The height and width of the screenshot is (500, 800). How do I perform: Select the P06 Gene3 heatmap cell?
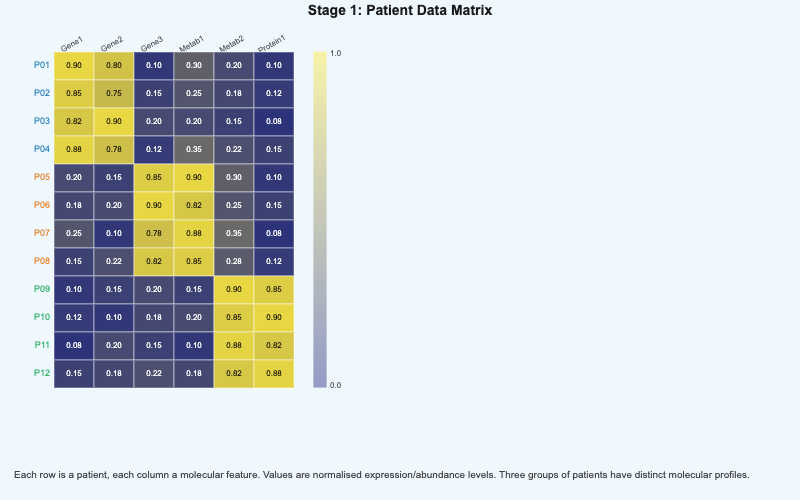154,205
